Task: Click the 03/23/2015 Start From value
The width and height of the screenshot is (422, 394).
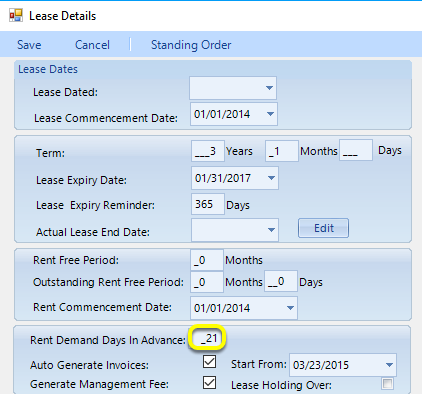Action: coord(321,365)
